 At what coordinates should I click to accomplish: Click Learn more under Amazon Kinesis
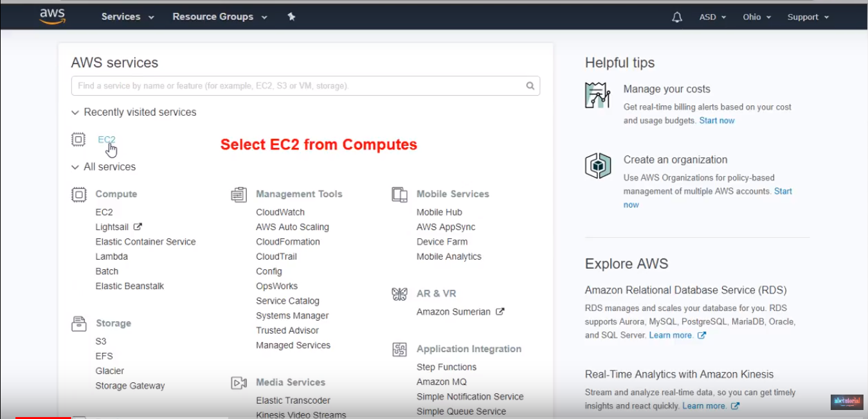704,406
